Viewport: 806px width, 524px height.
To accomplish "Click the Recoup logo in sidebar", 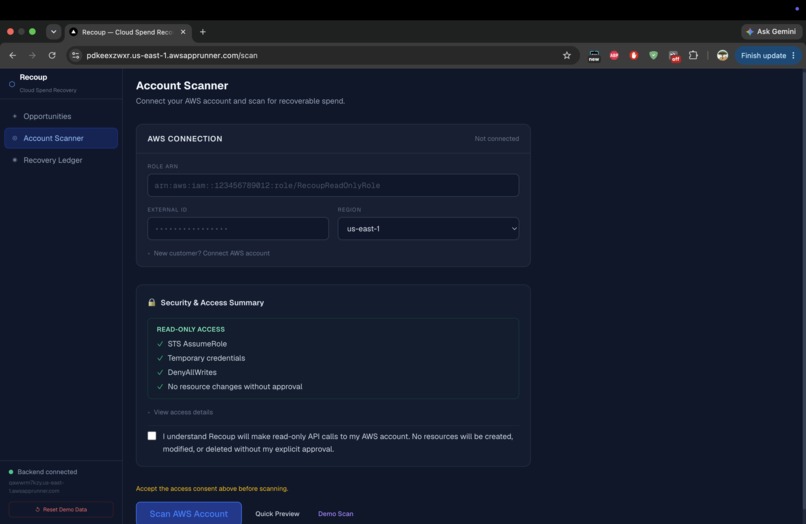I will (x=12, y=84).
